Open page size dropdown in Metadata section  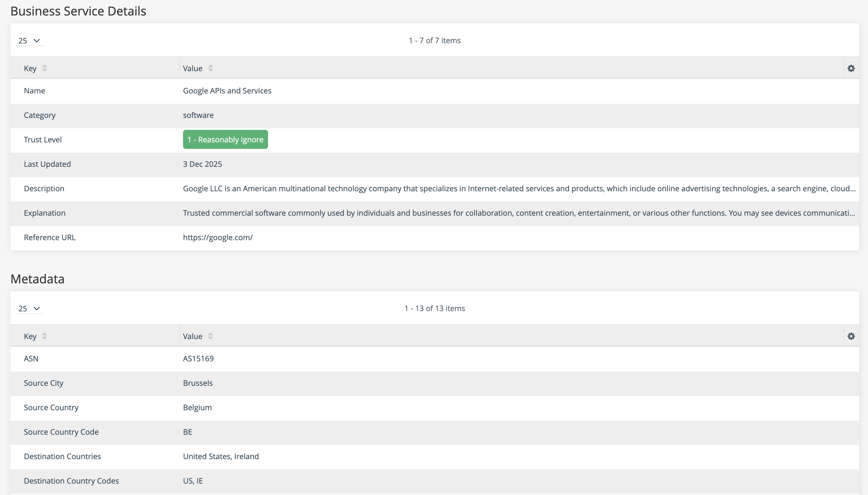point(29,309)
